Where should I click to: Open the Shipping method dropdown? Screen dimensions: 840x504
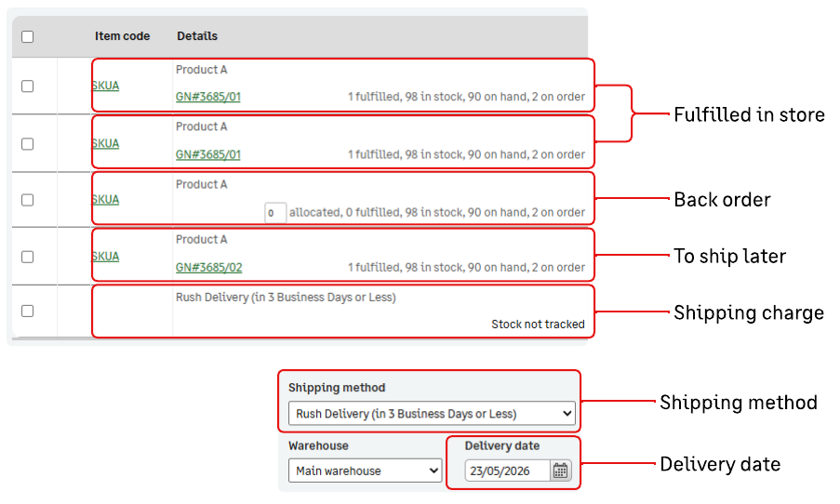(432, 414)
